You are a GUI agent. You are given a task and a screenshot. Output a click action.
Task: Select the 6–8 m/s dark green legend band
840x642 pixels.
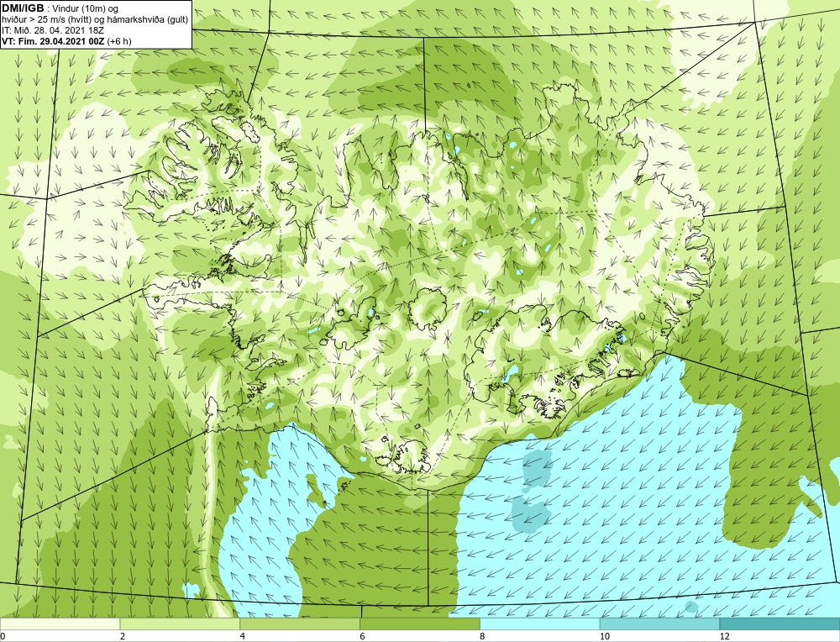[x=420, y=624]
